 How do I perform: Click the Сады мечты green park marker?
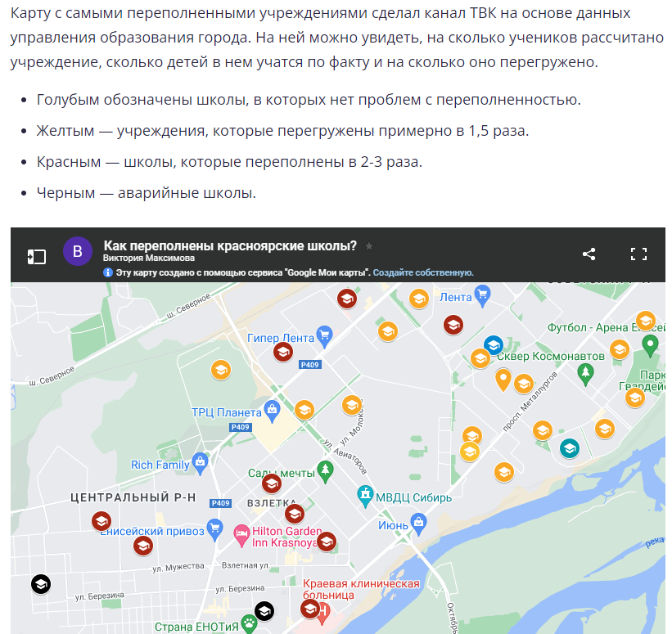325,472
